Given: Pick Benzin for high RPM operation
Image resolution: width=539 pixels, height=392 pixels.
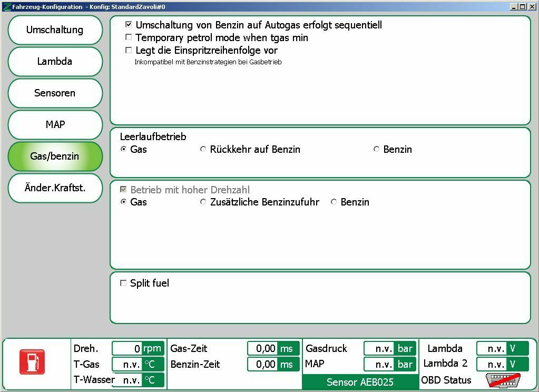Looking at the screenshot, I should pos(334,202).
